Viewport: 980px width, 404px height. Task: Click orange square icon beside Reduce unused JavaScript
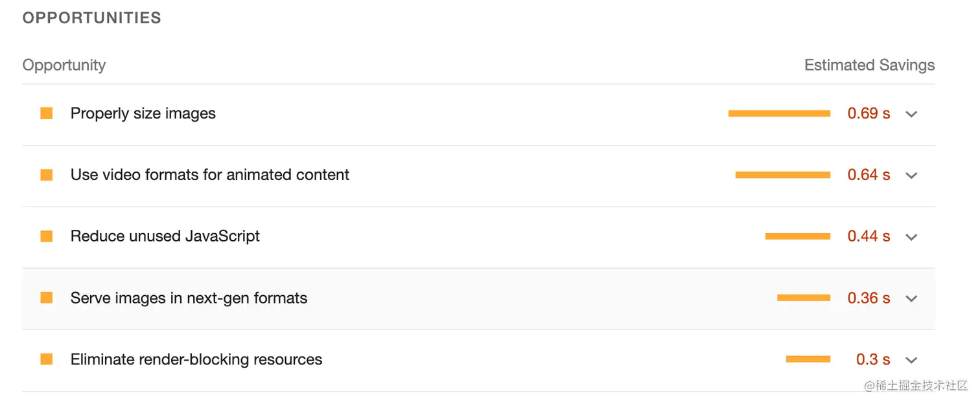(x=47, y=236)
